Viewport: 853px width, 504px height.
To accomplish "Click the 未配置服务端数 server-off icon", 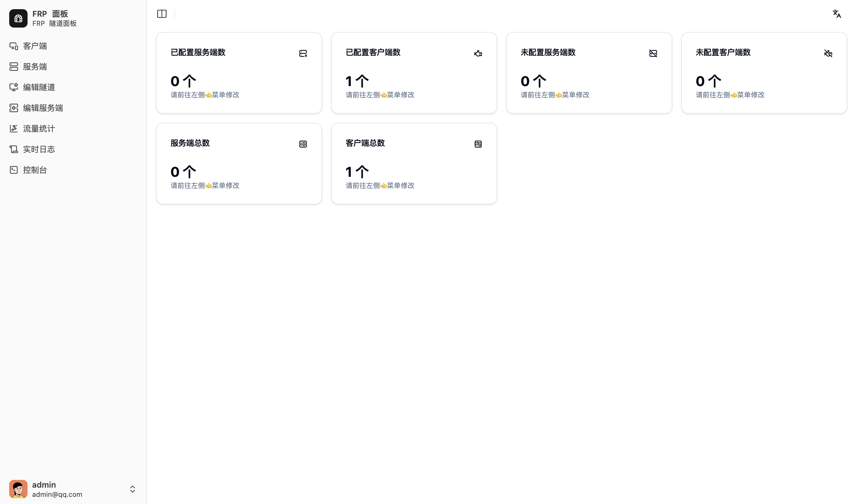I will pos(653,53).
